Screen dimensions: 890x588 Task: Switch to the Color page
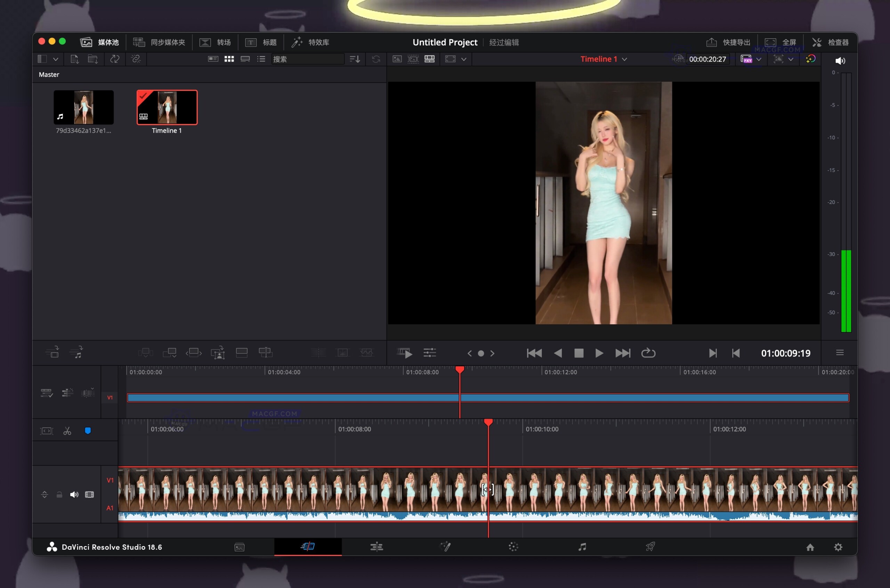click(x=514, y=547)
